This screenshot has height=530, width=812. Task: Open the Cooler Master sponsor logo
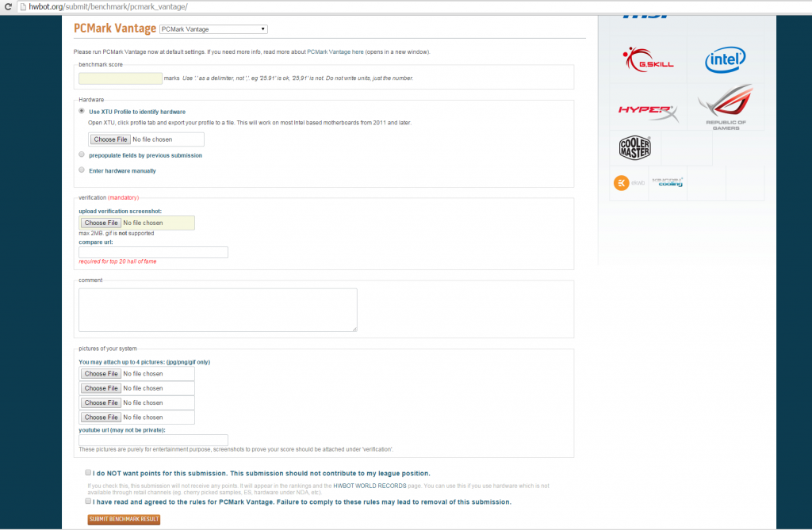635,148
